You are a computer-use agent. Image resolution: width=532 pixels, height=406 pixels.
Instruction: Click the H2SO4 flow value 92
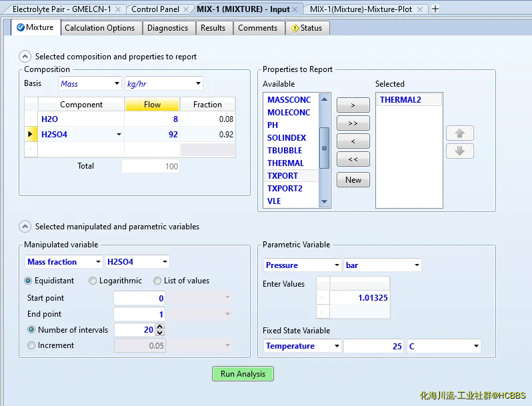pos(151,135)
